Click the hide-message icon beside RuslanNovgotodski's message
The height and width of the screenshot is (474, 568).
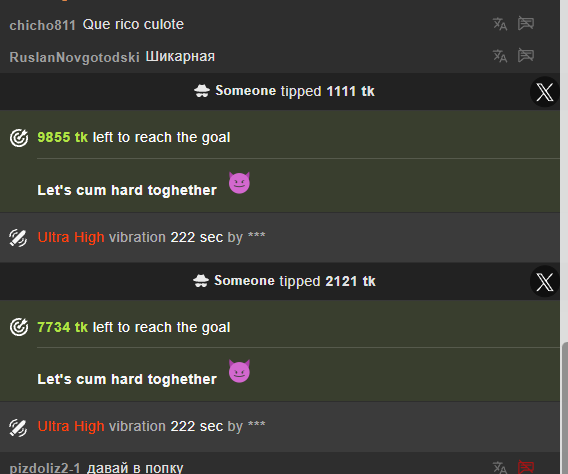pyautogui.click(x=526, y=55)
